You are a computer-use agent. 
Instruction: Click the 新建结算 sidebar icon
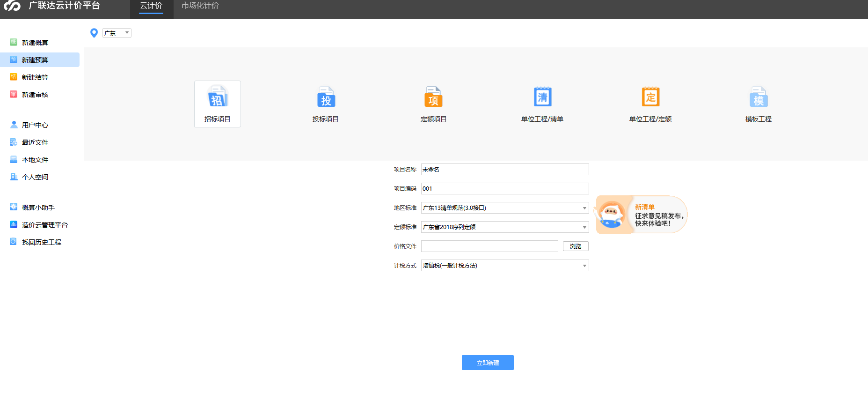click(14, 77)
